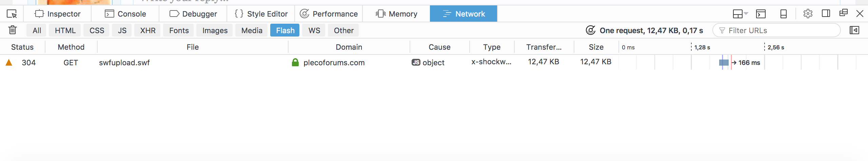Sort requests by the Status column

point(22,47)
